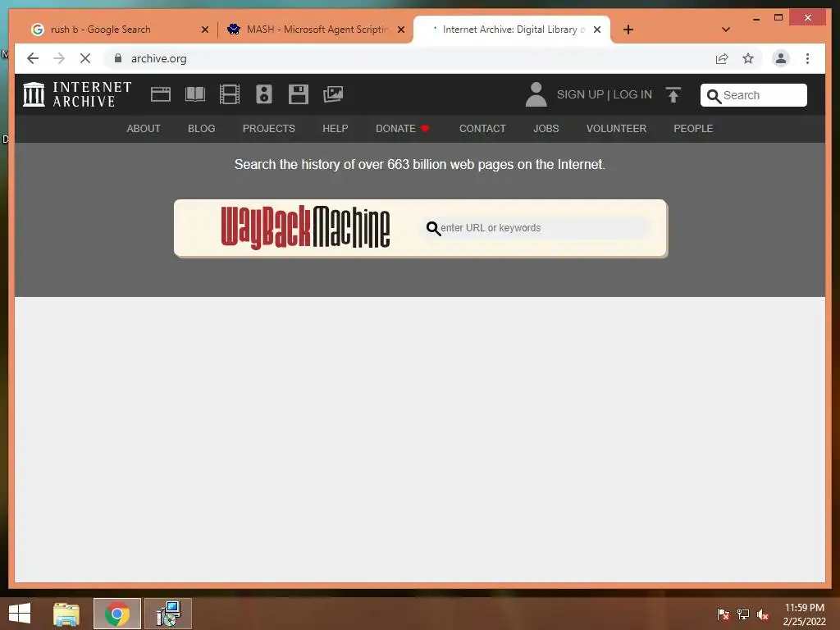
Task: Close the Internet Archive tab
Action: 597,30
